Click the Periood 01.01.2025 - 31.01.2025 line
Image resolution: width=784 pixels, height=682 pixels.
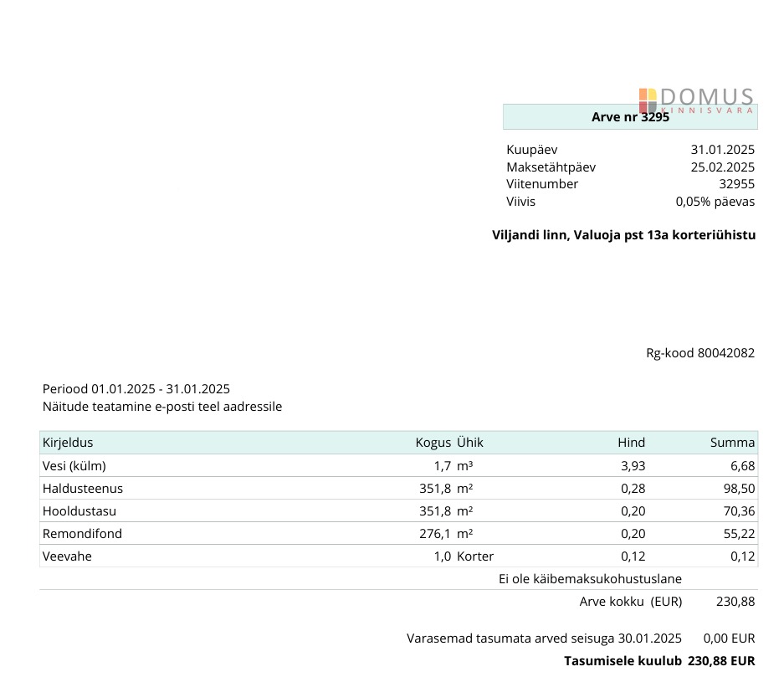[x=136, y=389]
